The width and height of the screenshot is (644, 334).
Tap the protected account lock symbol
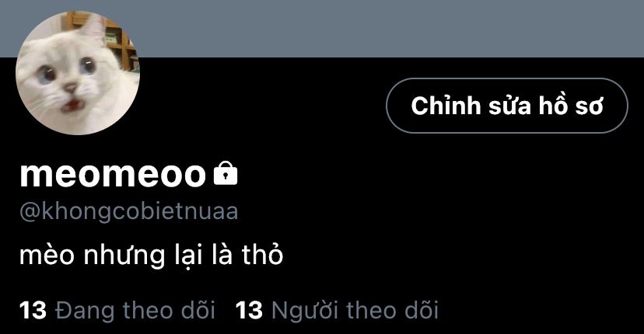(226, 173)
